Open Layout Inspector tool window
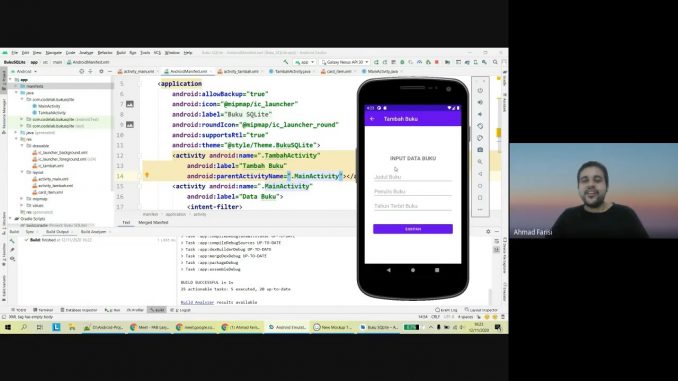 pyautogui.click(x=481, y=310)
